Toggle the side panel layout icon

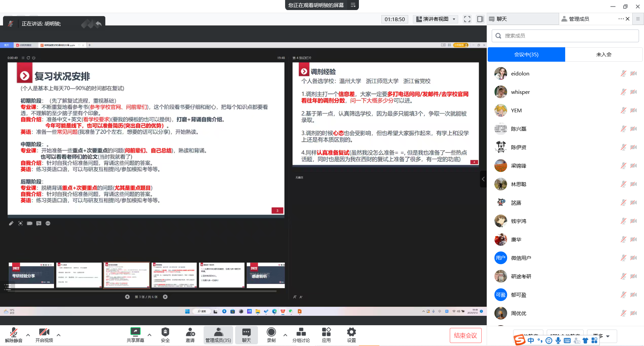480,19
